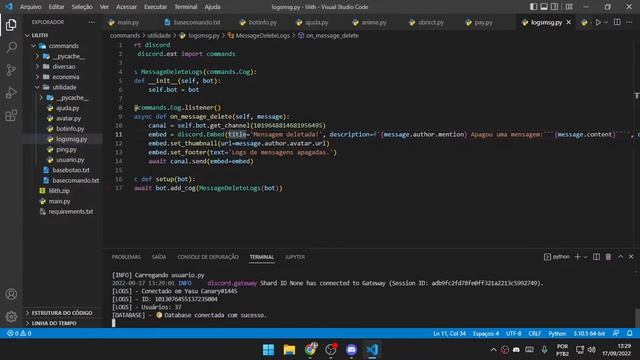Switch to the PROBLEMAS panel tab
The width and height of the screenshot is (640, 360).
click(x=126, y=257)
